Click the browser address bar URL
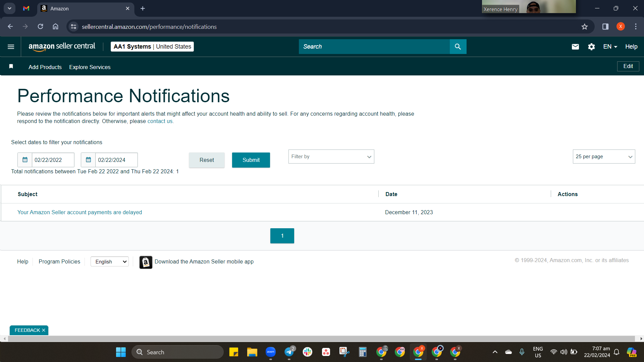 (x=149, y=26)
